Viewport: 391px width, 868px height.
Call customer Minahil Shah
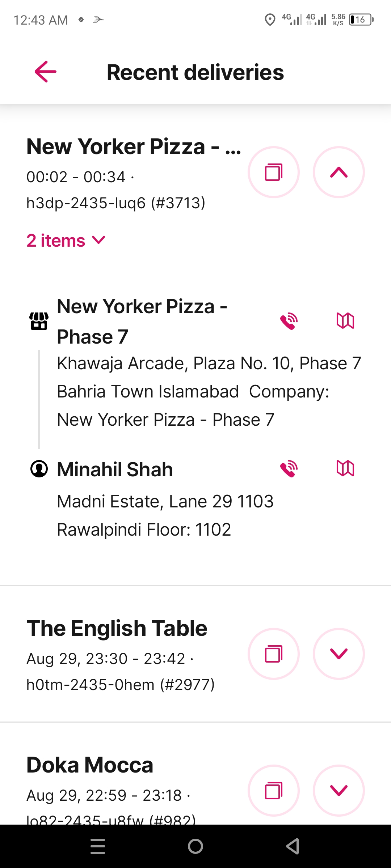(x=289, y=469)
